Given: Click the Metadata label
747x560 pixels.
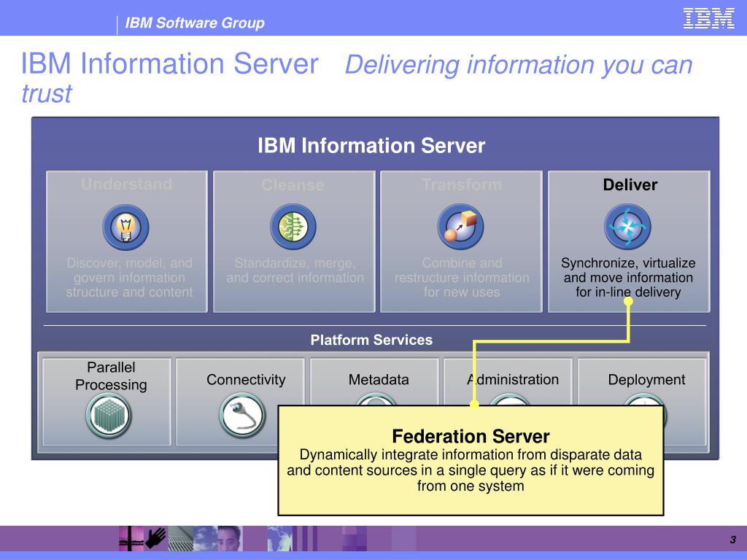Looking at the screenshot, I should (379, 379).
